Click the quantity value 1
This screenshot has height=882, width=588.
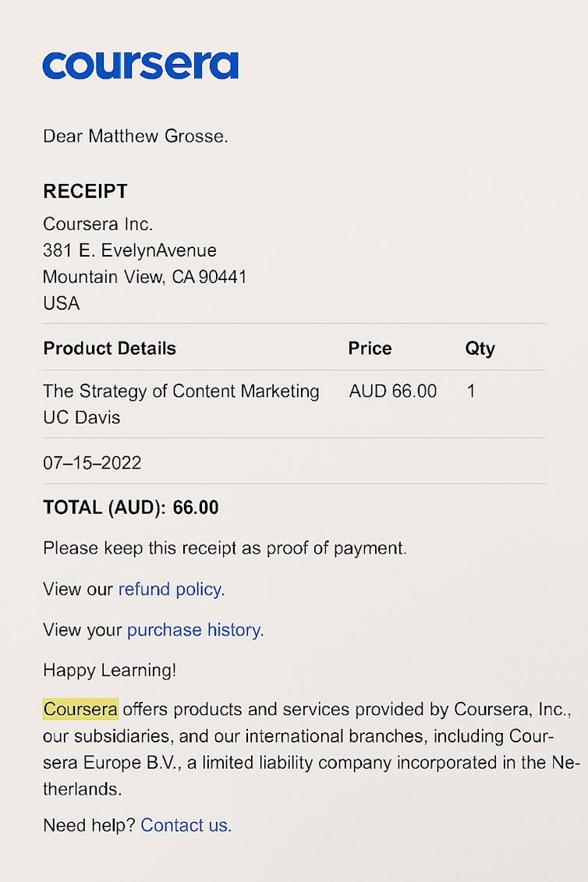click(x=471, y=391)
